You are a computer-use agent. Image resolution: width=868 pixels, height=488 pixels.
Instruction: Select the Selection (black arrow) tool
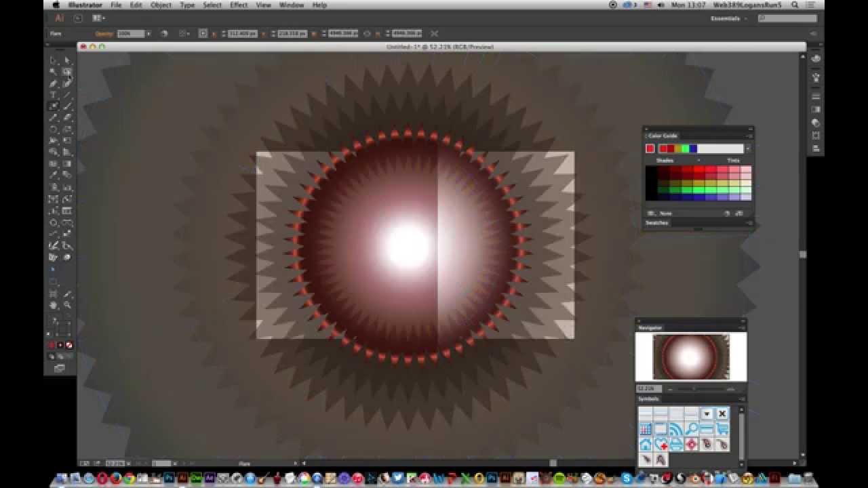click(x=53, y=60)
